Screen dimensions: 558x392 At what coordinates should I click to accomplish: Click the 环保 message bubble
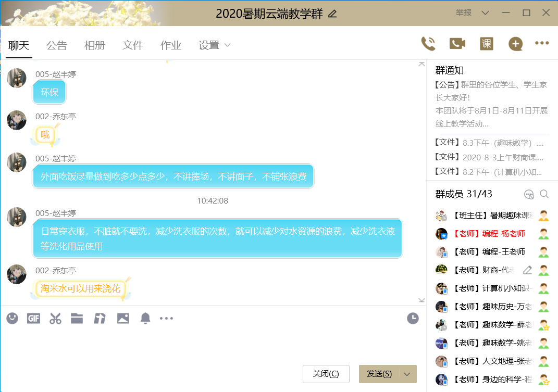click(x=49, y=93)
